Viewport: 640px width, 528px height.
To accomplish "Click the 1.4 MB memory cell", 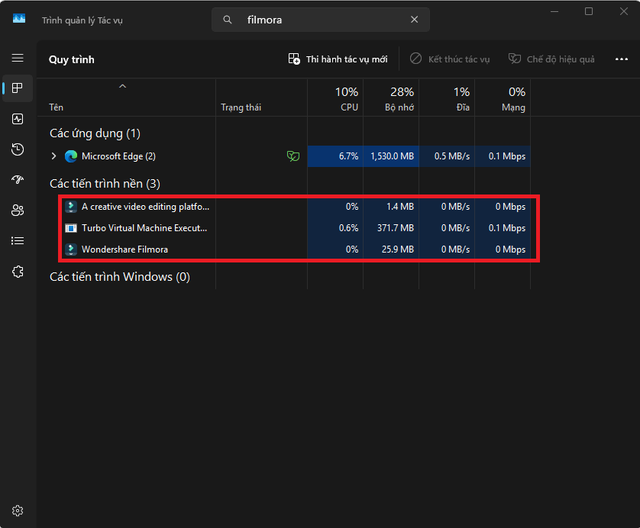I will (x=391, y=207).
